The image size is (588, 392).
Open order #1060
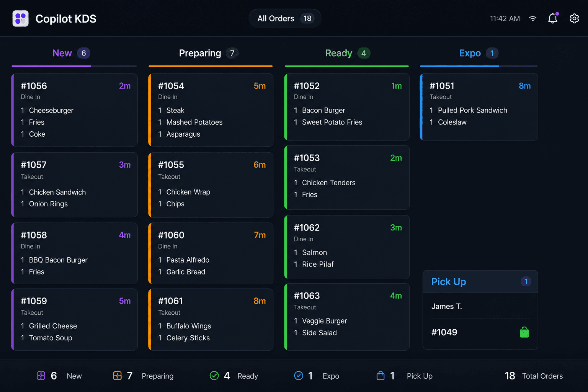pos(211,253)
